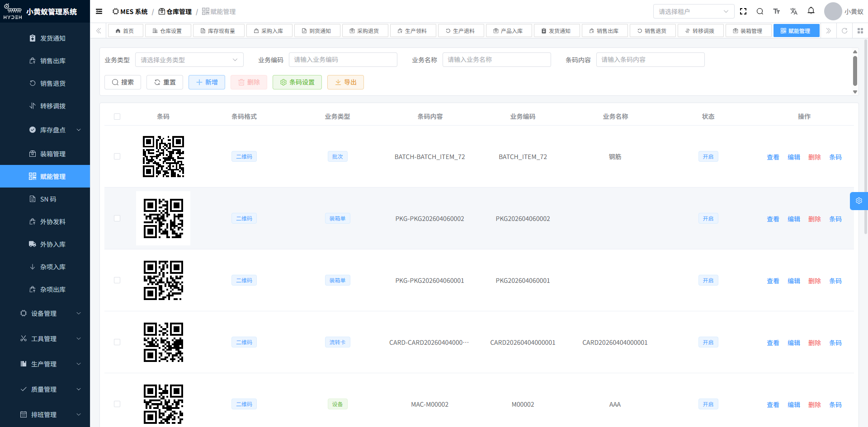Switch to the 采购入库 tab
Viewport: 868px width, 427px height.
point(269,31)
